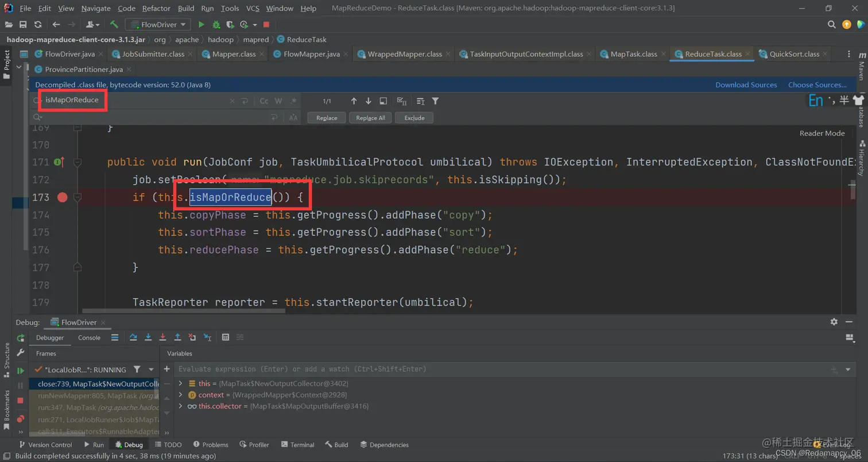Screen dimensions: 868x462
Task: Click the Save All disk icon
Action: pos(23,25)
